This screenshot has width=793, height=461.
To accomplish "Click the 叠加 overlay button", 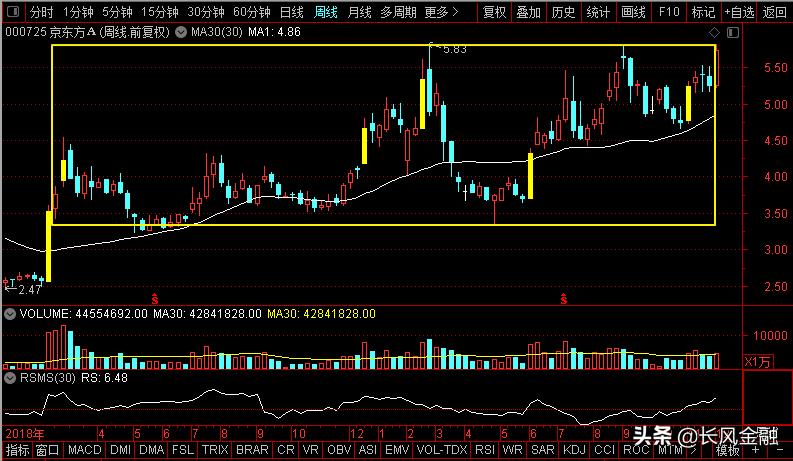I will click(528, 12).
